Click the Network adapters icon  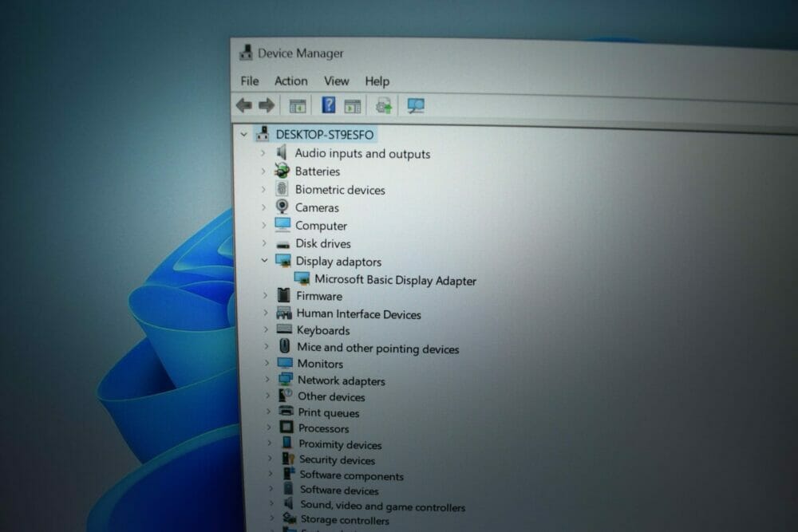click(x=286, y=379)
